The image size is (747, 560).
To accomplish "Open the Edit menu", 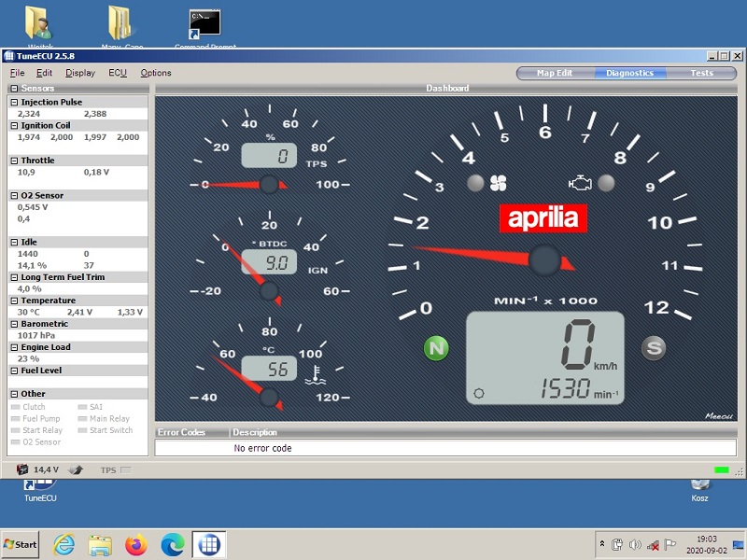I will (x=44, y=73).
